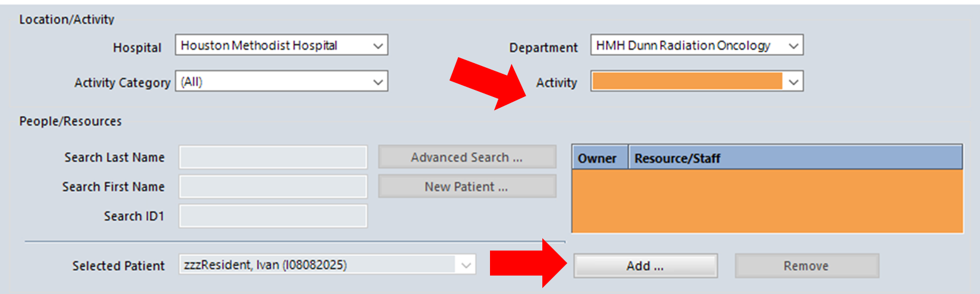Expand the highlighted Activity dropdown arrow
The width and height of the screenshot is (980, 294).
pos(793,82)
